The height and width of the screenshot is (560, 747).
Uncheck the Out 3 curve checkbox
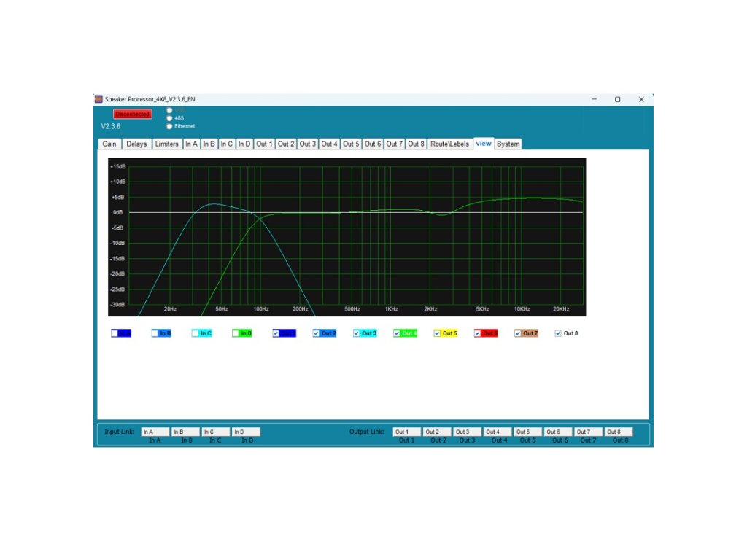click(x=357, y=333)
